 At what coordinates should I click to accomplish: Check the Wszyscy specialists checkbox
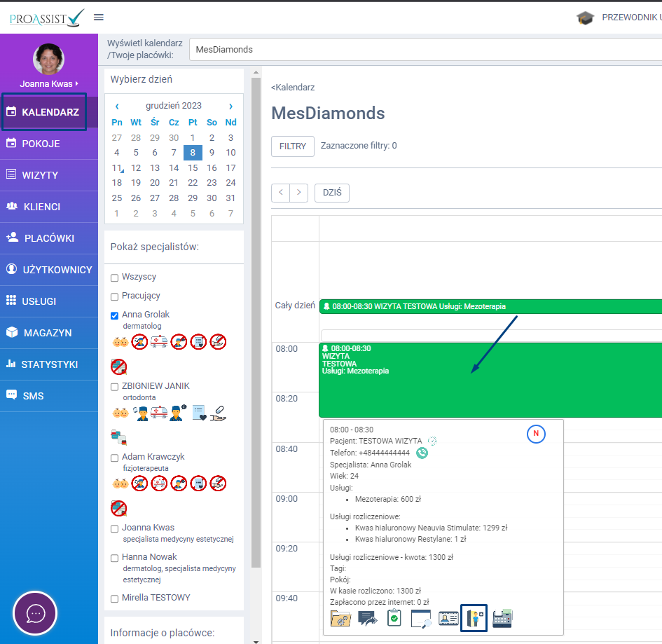(x=115, y=278)
